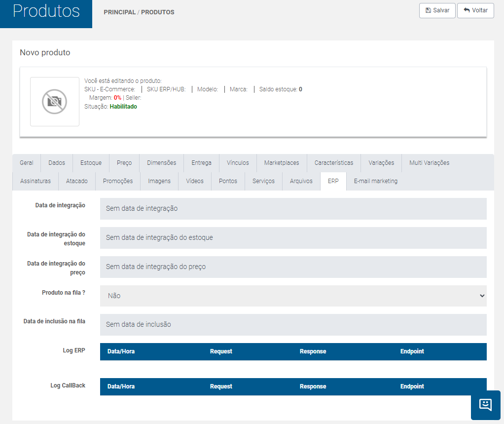This screenshot has width=504, height=424.
Task: Open the chat support widget icon
Action: [485, 404]
